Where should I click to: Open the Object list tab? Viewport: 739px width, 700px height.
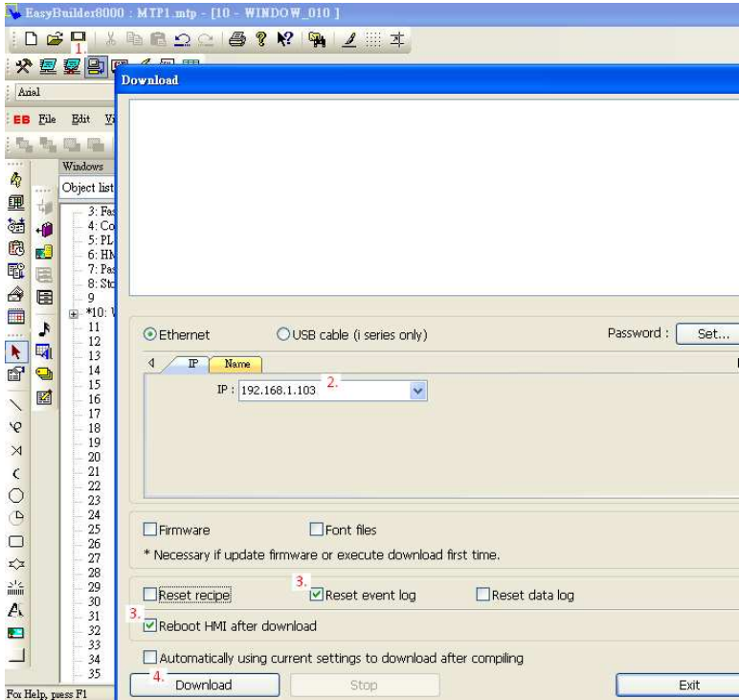pos(88,188)
